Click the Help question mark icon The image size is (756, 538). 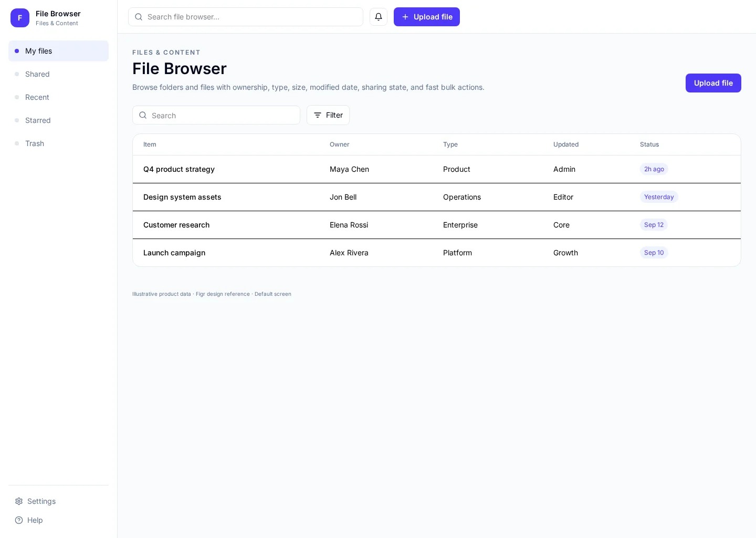19,520
